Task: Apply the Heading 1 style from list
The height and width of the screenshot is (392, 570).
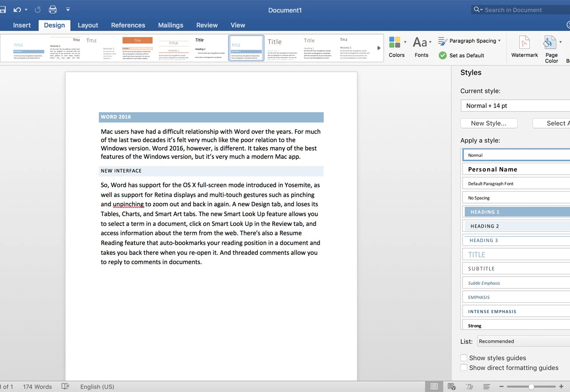Action: (x=516, y=212)
